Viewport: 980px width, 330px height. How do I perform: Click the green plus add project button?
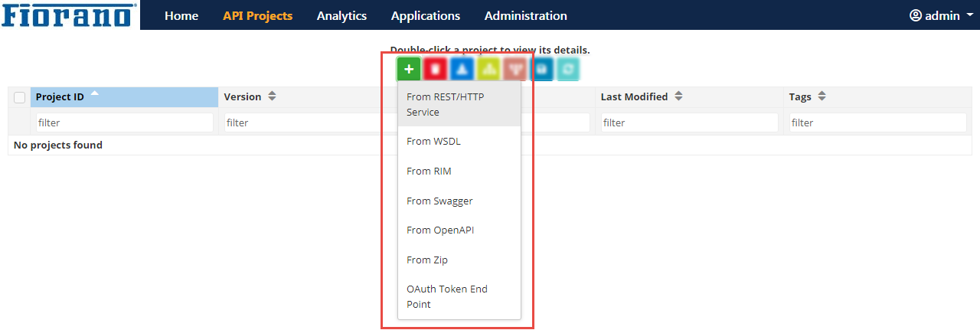tap(409, 69)
